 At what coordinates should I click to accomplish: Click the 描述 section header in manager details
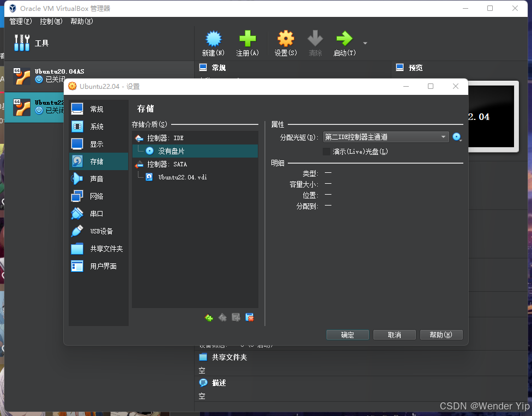[x=219, y=383]
